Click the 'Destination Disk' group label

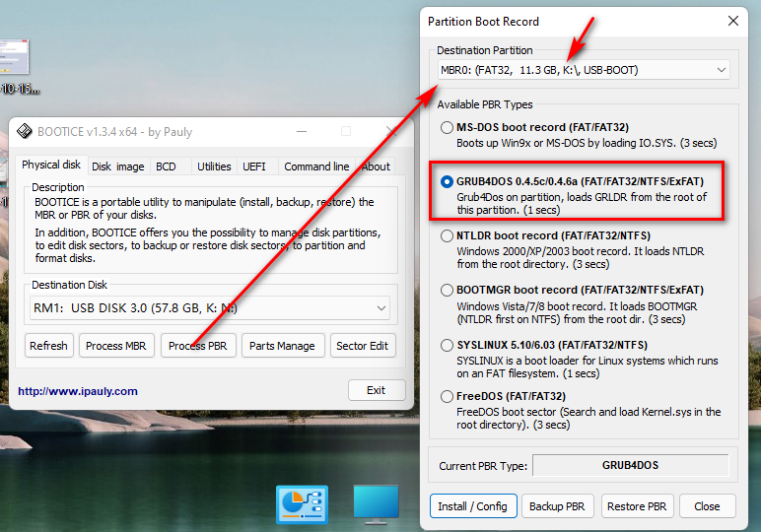coord(69,285)
